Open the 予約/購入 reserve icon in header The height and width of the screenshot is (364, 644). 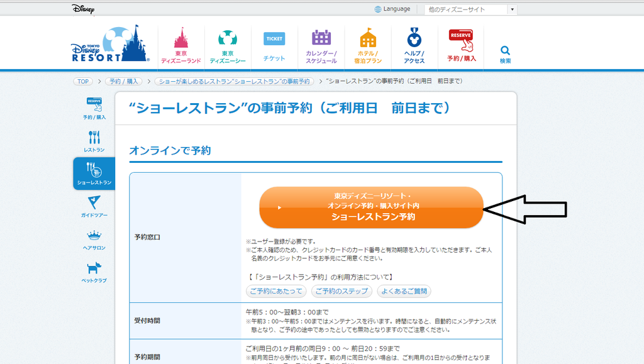coord(461,40)
